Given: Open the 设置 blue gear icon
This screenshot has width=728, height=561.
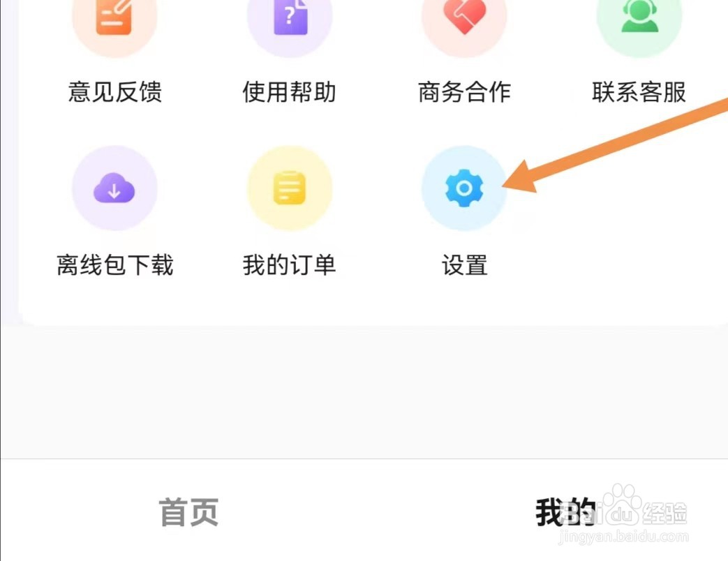Looking at the screenshot, I should tap(464, 188).
